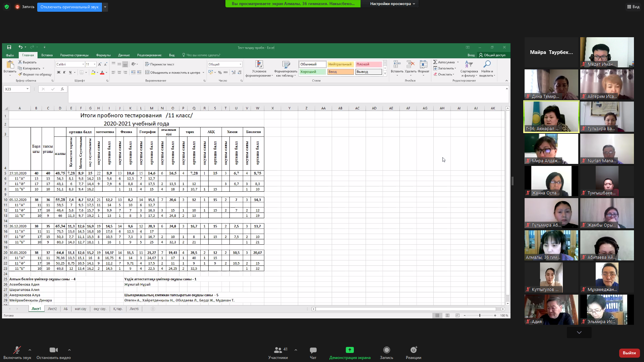Screen dimensions: 644x362
Task: Click the Reactions smiley icon
Action: (413, 350)
